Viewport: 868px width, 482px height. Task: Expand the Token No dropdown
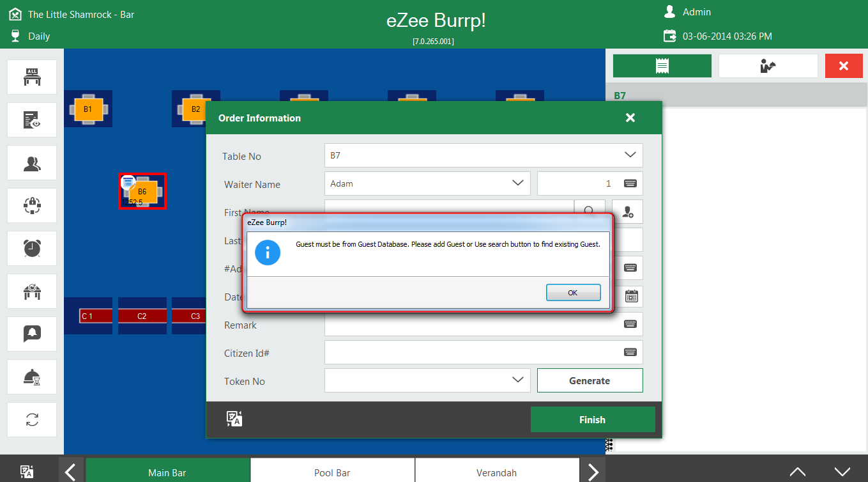tap(518, 380)
